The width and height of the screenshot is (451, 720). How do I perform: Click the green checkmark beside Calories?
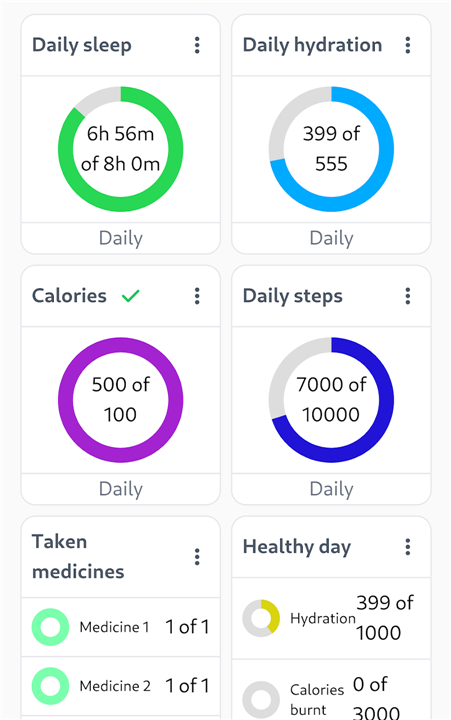pos(130,296)
